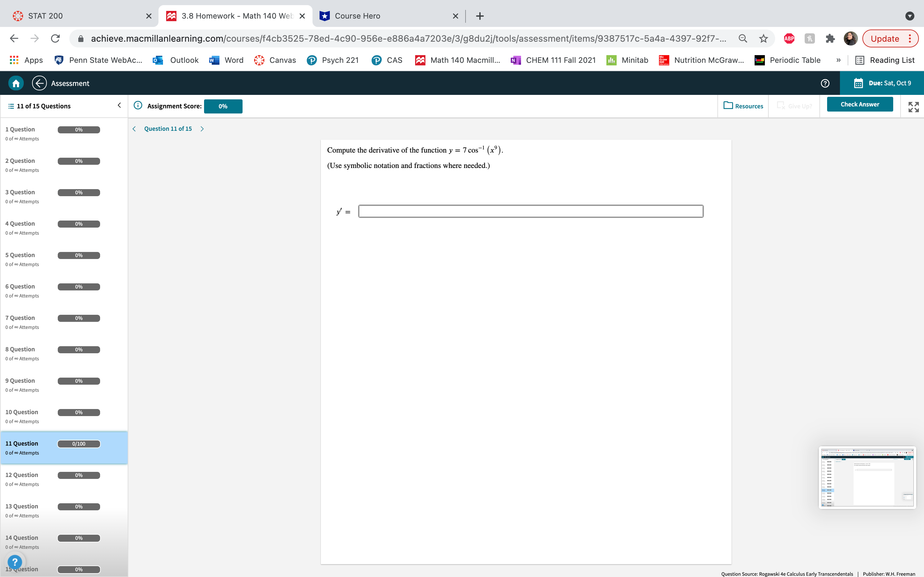Click the Check Answer button
Image resolution: width=924 pixels, height=577 pixels.
click(x=860, y=104)
